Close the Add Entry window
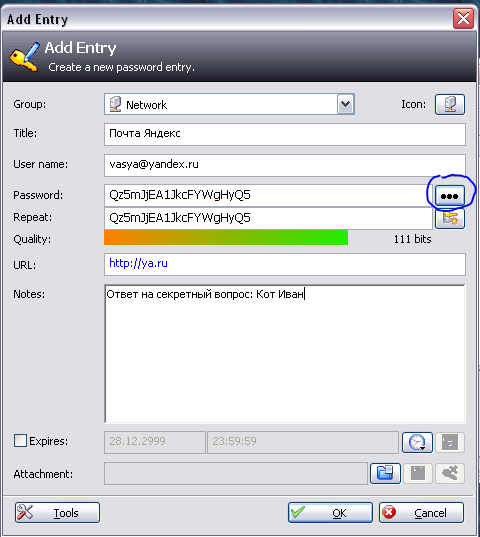The width and height of the screenshot is (480, 537). pyautogui.click(x=463, y=18)
